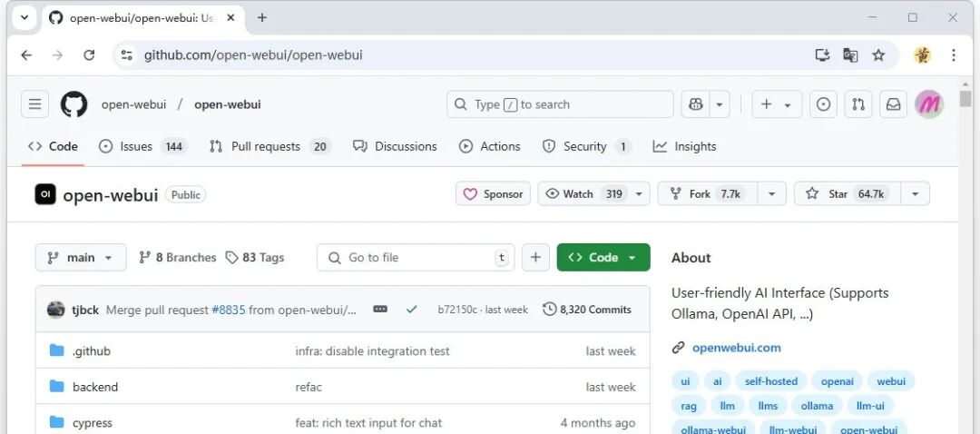This screenshot has width=980, height=434.
Task: Open pull request #8835 link
Action: pyautogui.click(x=229, y=310)
